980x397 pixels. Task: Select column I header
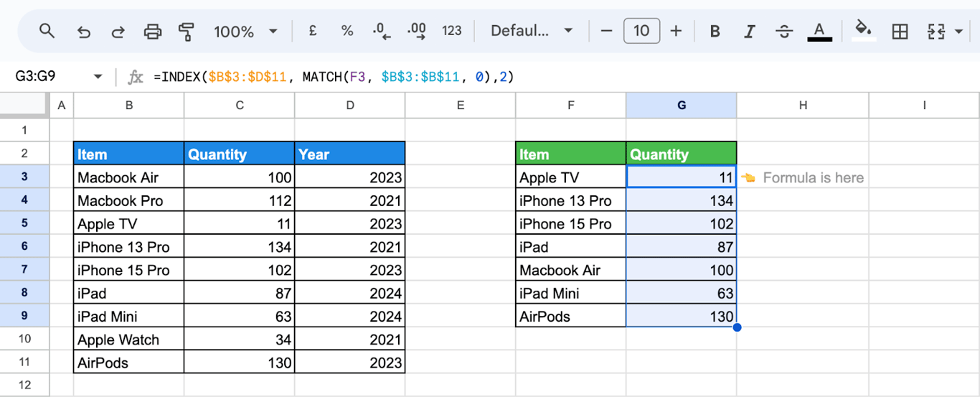(924, 106)
